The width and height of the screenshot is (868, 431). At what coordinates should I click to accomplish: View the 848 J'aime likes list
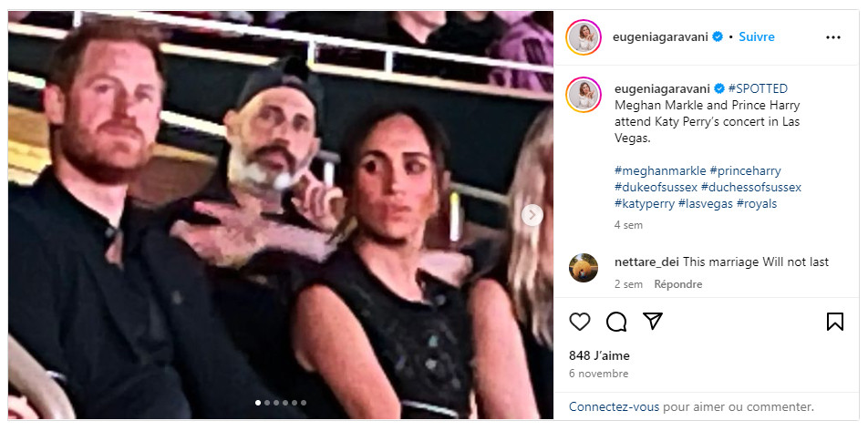pyautogui.click(x=599, y=355)
